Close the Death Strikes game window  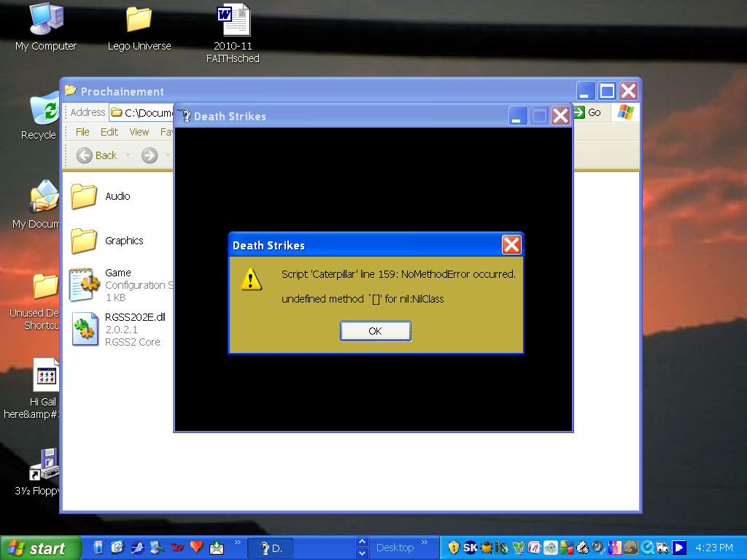[561, 116]
